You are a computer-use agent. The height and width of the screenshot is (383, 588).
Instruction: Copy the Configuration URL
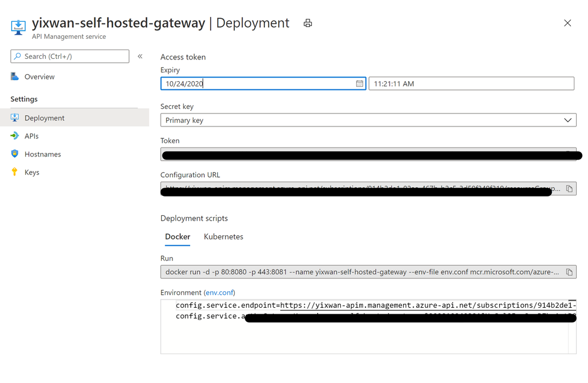(569, 189)
